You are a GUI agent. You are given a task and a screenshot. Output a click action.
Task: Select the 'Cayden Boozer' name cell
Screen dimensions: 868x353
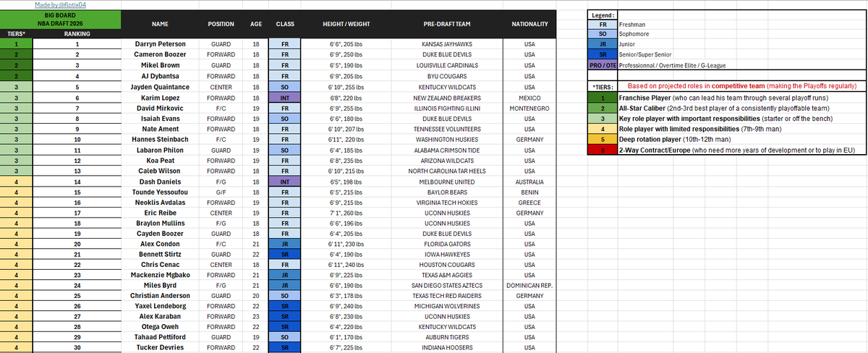tap(161, 234)
